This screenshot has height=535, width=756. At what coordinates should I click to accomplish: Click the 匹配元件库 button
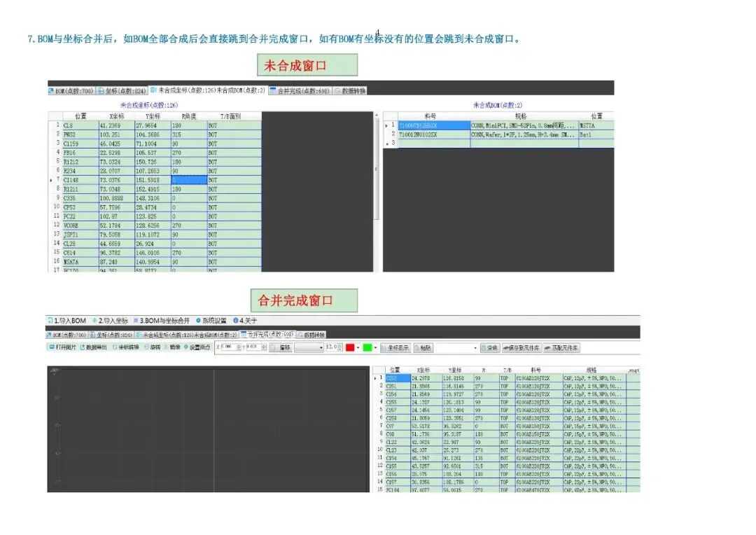(561, 347)
